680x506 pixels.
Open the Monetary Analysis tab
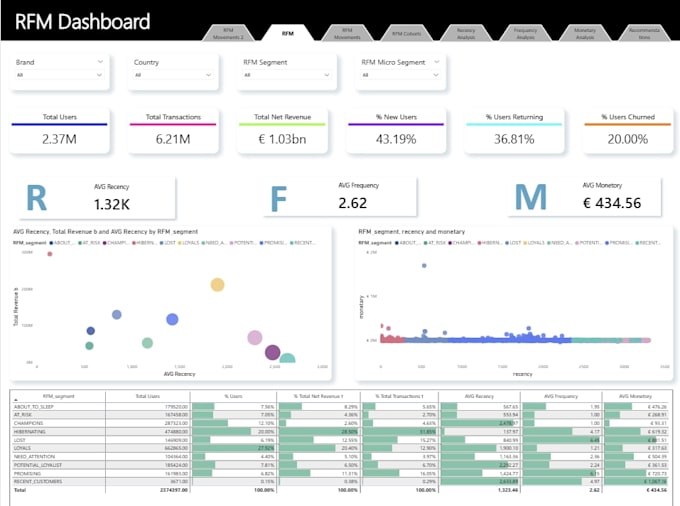tap(585, 33)
